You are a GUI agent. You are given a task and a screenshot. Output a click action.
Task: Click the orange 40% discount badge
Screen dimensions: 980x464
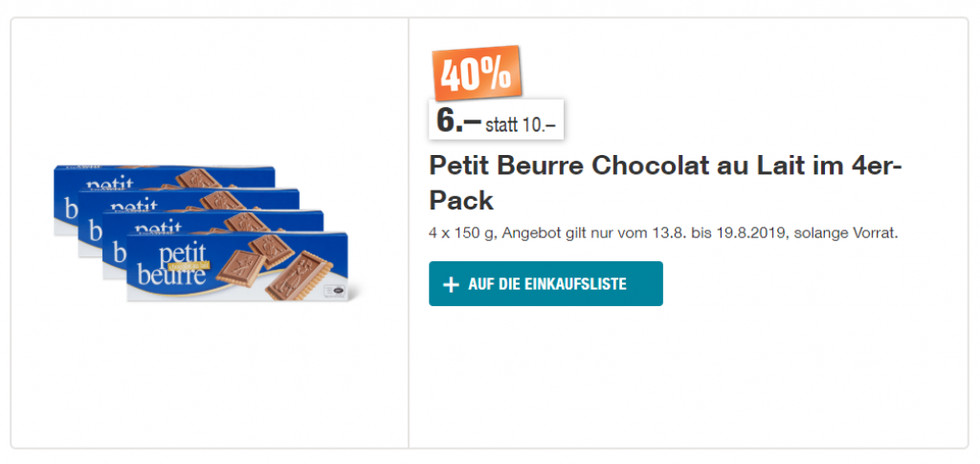(x=478, y=73)
